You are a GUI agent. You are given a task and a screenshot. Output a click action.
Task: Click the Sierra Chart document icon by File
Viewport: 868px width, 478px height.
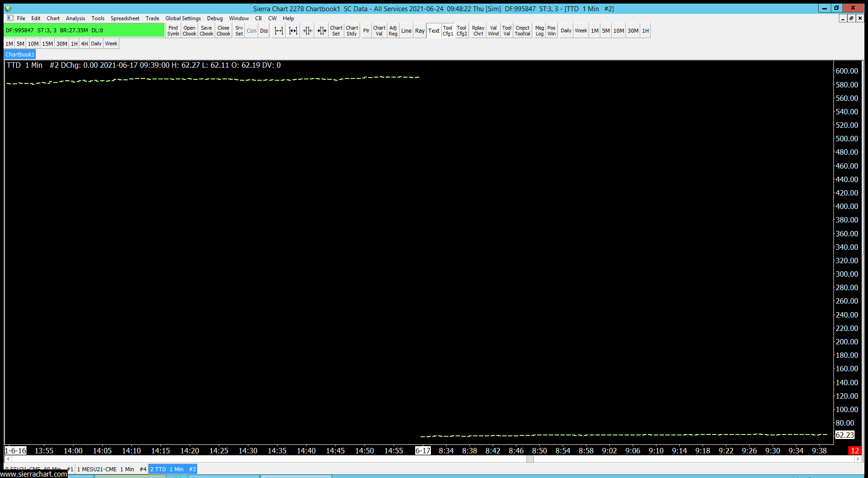[x=10, y=18]
